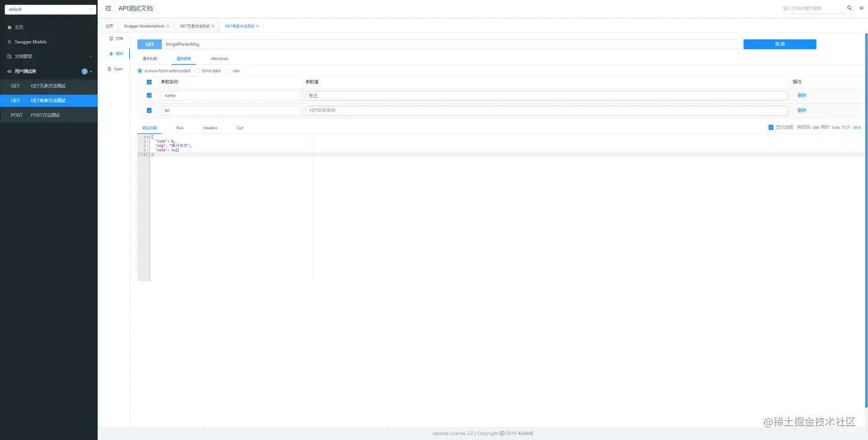868x440 pixels.
Task: Open the GET无参方法测试 sidebar entry
Action: click(x=49, y=86)
